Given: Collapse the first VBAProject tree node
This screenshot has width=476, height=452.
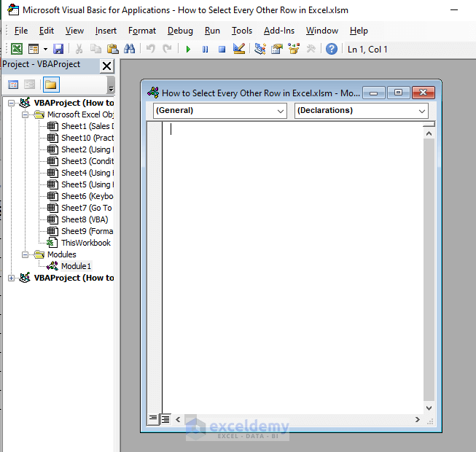Looking at the screenshot, I should [x=11, y=104].
